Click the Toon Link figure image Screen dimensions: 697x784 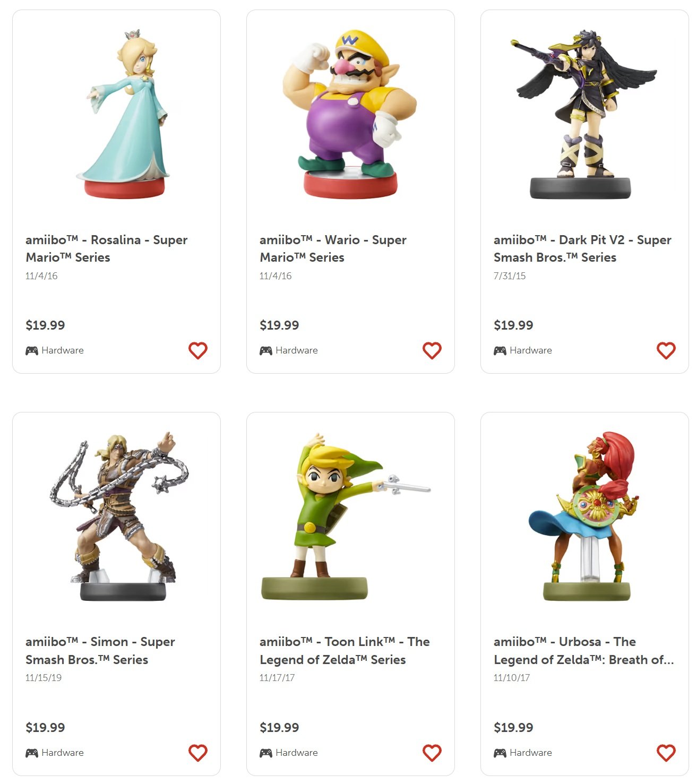[x=345, y=516]
